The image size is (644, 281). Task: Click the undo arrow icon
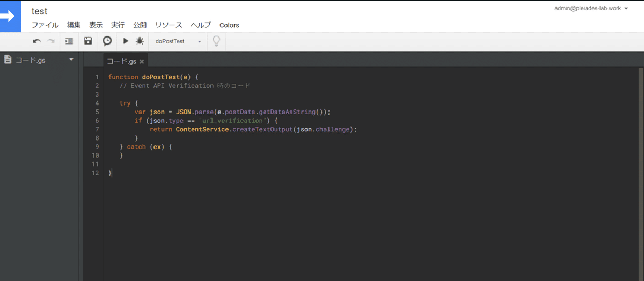click(x=36, y=41)
